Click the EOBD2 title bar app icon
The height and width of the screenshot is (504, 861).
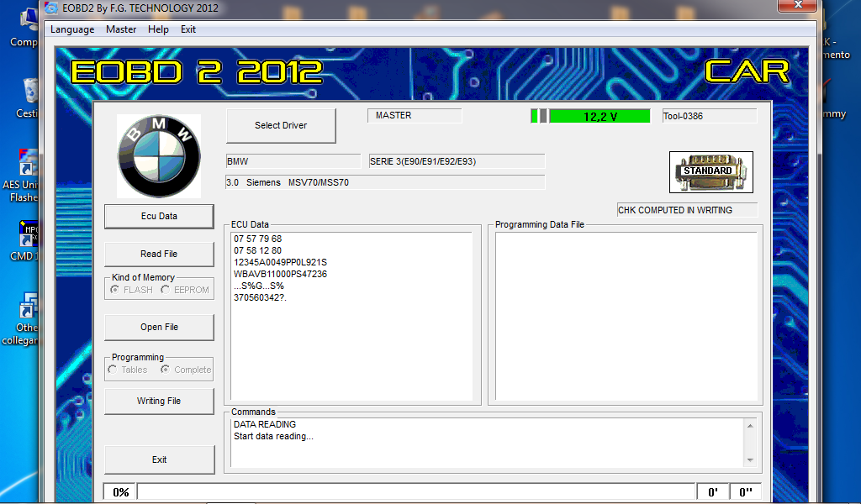[x=51, y=8]
